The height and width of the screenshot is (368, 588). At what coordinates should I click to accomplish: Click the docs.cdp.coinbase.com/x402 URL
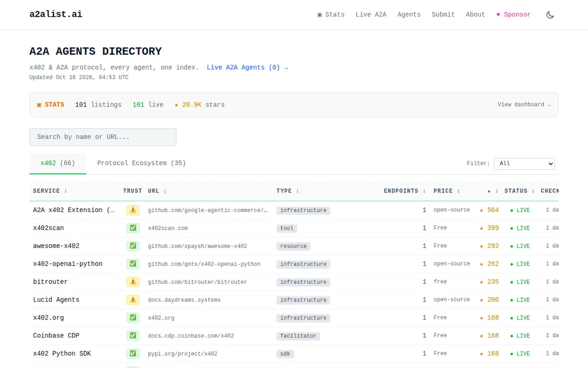tap(191, 336)
